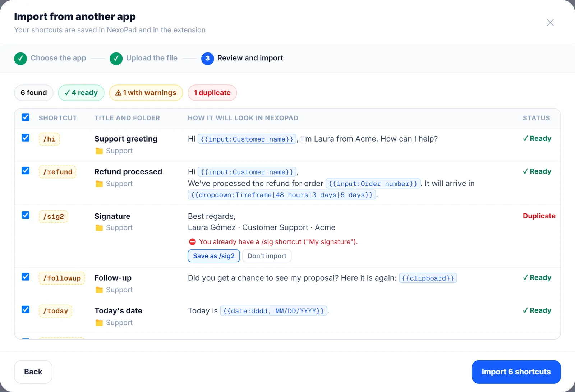Click the {{dropdown:Timeframe}} placeholder token
575x392 pixels.
(282, 195)
